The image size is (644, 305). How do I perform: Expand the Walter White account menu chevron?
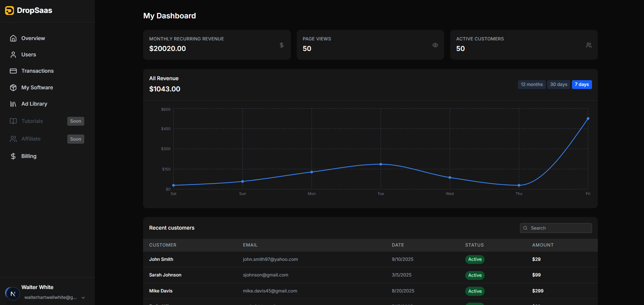point(83,298)
